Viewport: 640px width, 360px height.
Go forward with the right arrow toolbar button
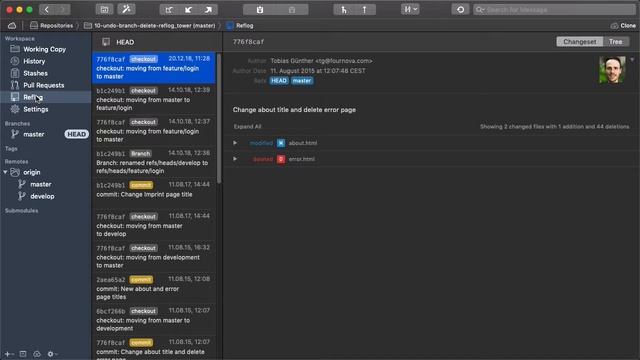click(62, 9)
